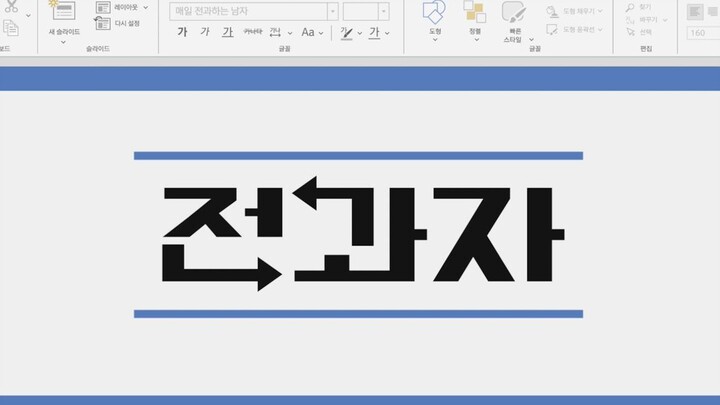Open the font name dropdown arrow
Image resolution: width=720 pixels, height=405 pixels.
331,11
